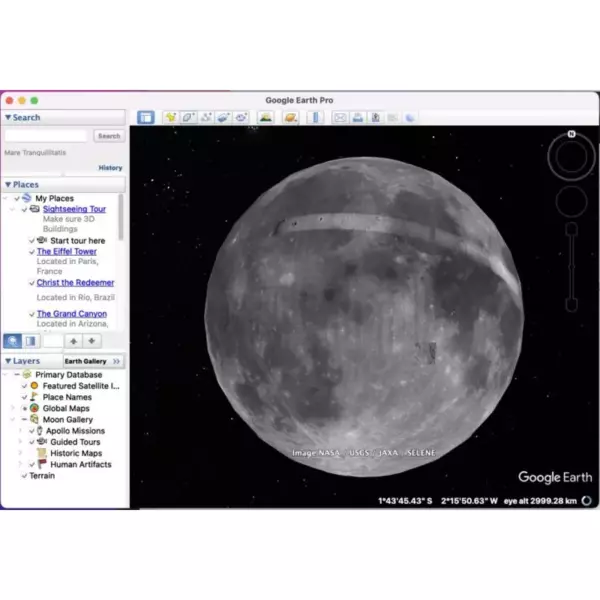The height and width of the screenshot is (600, 600).
Task: Click the Record a Tour icon
Action: tap(241, 117)
